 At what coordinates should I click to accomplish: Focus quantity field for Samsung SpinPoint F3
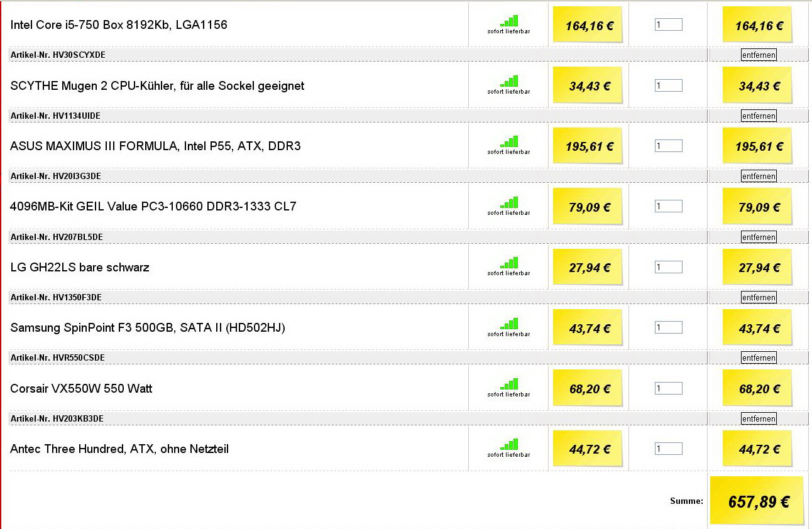tap(668, 327)
